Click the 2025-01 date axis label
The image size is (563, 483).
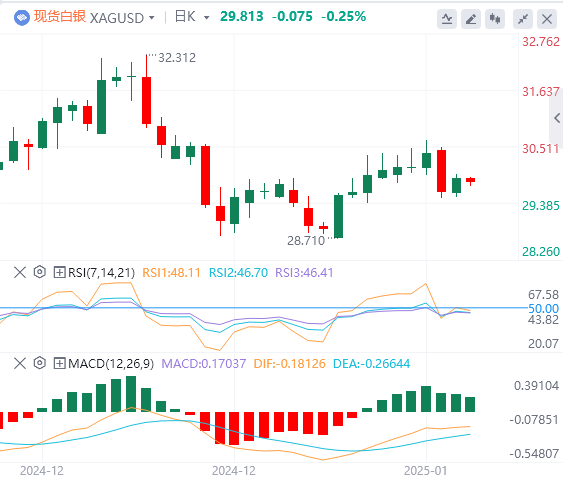coord(425,470)
